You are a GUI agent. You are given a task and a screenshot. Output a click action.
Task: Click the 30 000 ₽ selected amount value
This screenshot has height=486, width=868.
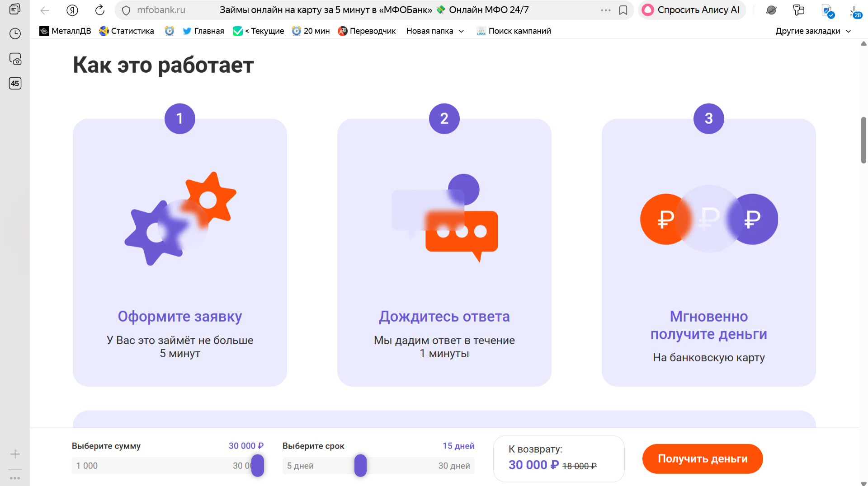click(x=246, y=446)
